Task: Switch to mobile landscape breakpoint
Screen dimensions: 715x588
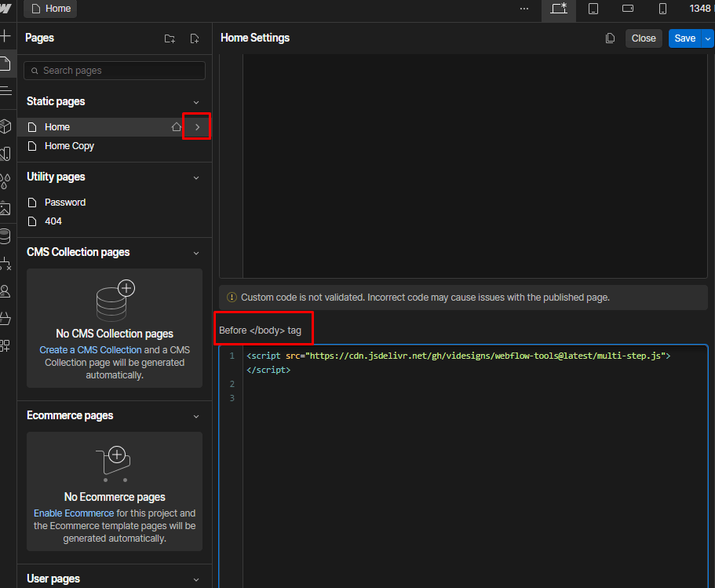Action: [628, 8]
